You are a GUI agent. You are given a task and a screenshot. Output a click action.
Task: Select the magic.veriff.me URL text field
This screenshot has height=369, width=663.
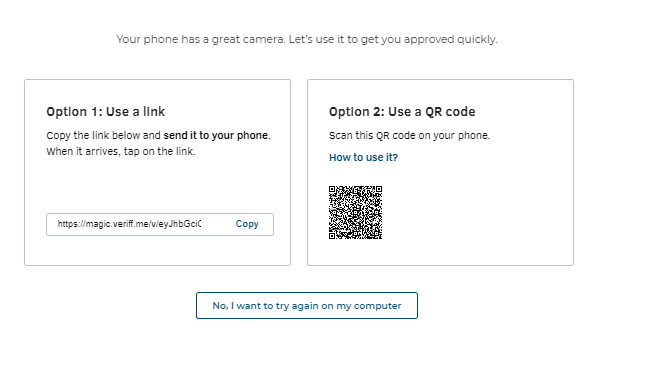129,224
